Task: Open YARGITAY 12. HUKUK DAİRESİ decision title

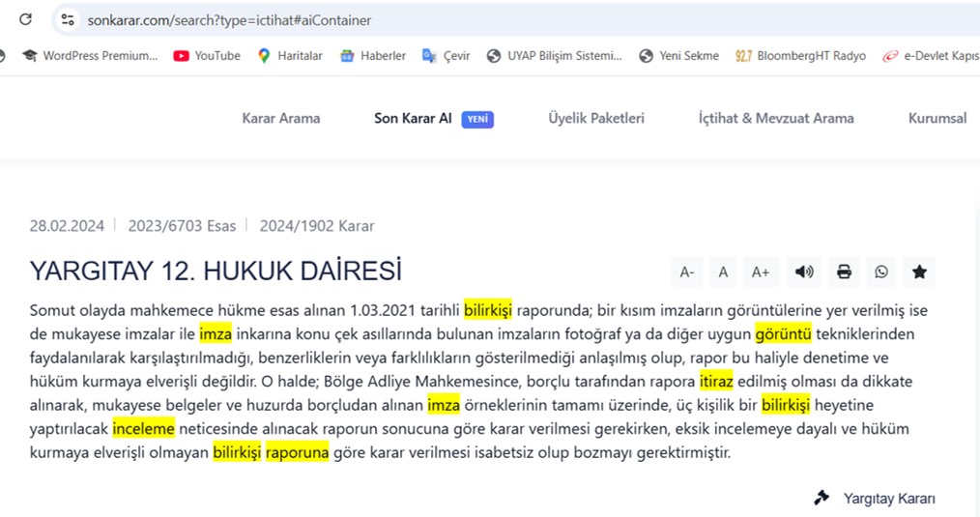Action: (216, 272)
